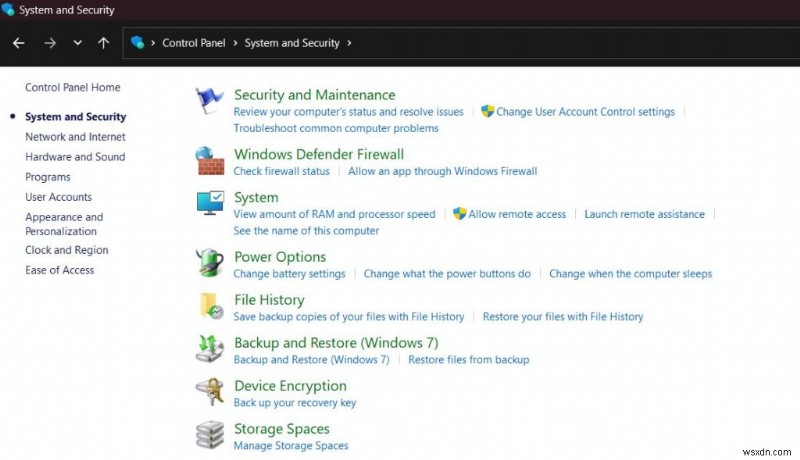Open Programs category in sidebar
Image resolution: width=800 pixels, height=460 pixels.
click(x=48, y=177)
